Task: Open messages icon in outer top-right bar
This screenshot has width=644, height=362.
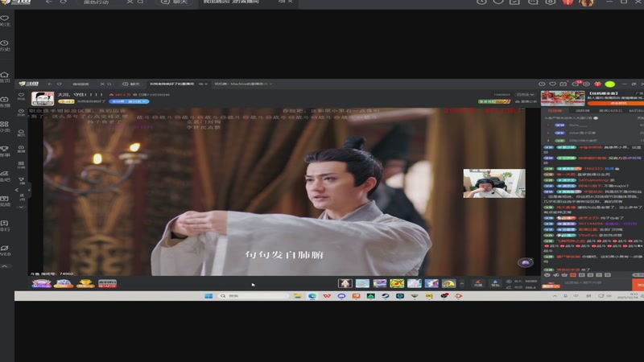Action: (x=533, y=2)
